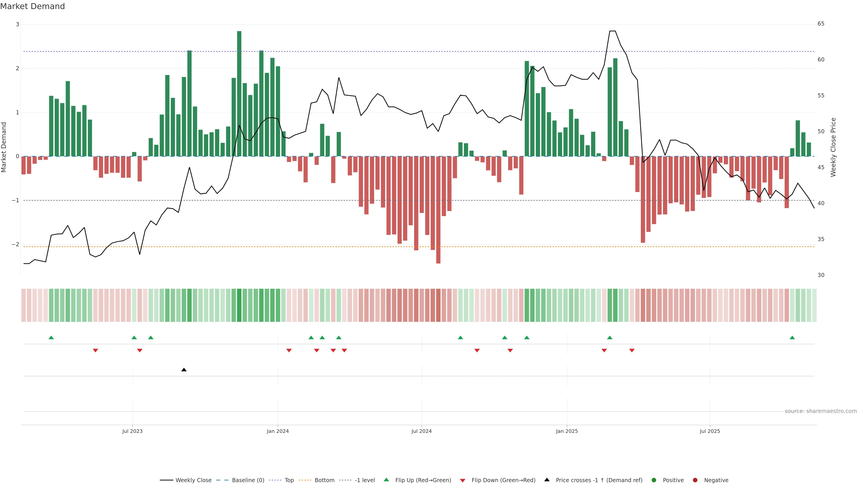Click the Flip Down red triangle legend icon

(462, 480)
